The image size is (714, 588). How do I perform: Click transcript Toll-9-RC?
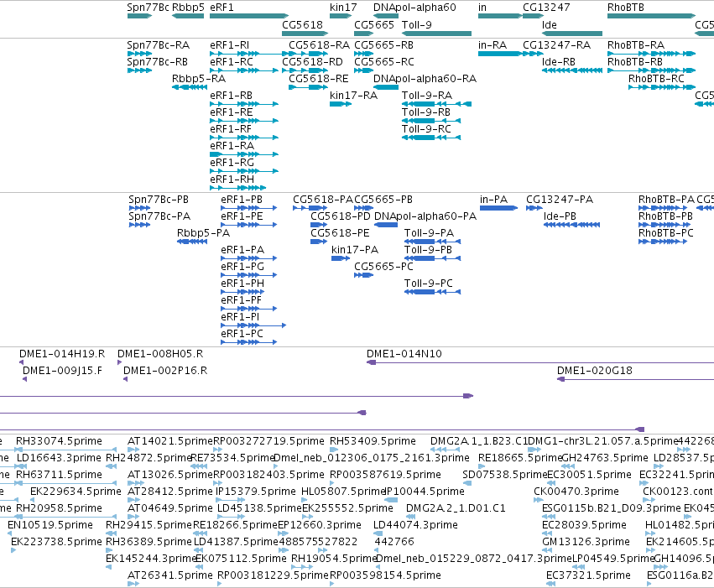pos(431,138)
